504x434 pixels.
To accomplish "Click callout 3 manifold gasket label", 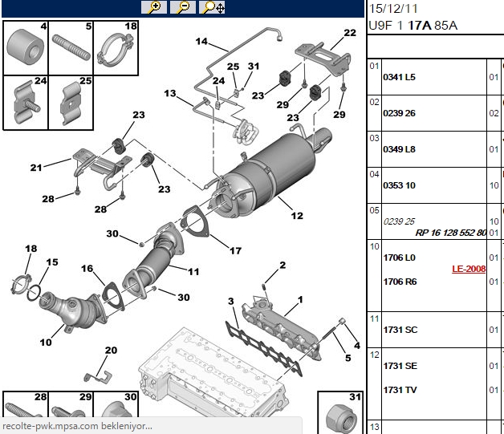I will (x=231, y=301).
